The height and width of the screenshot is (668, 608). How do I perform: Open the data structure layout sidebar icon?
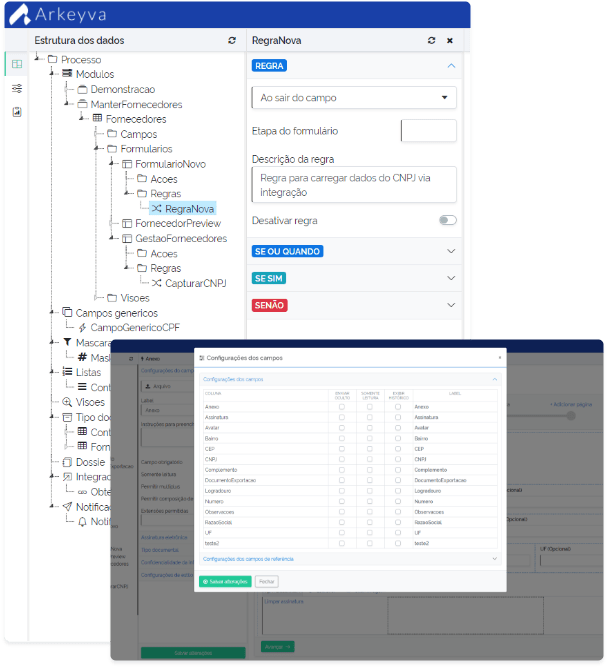point(17,64)
